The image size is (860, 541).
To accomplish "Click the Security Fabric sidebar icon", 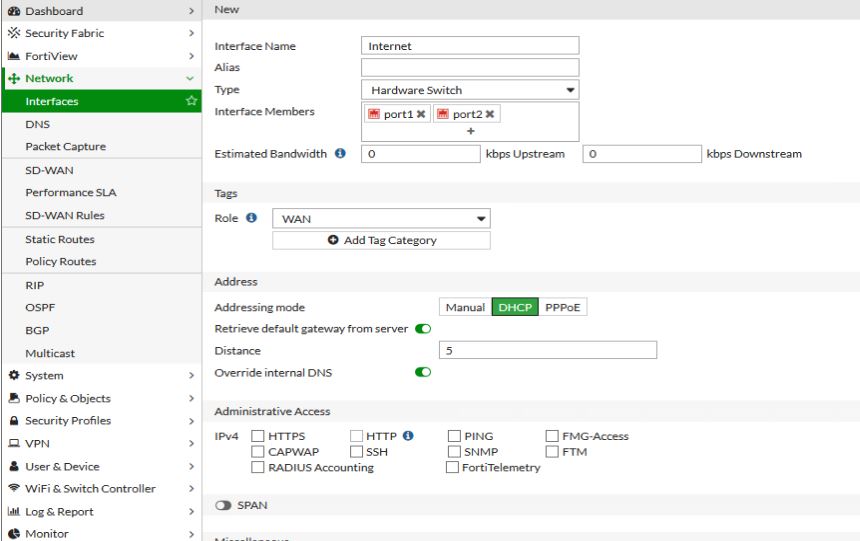I will (x=14, y=33).
